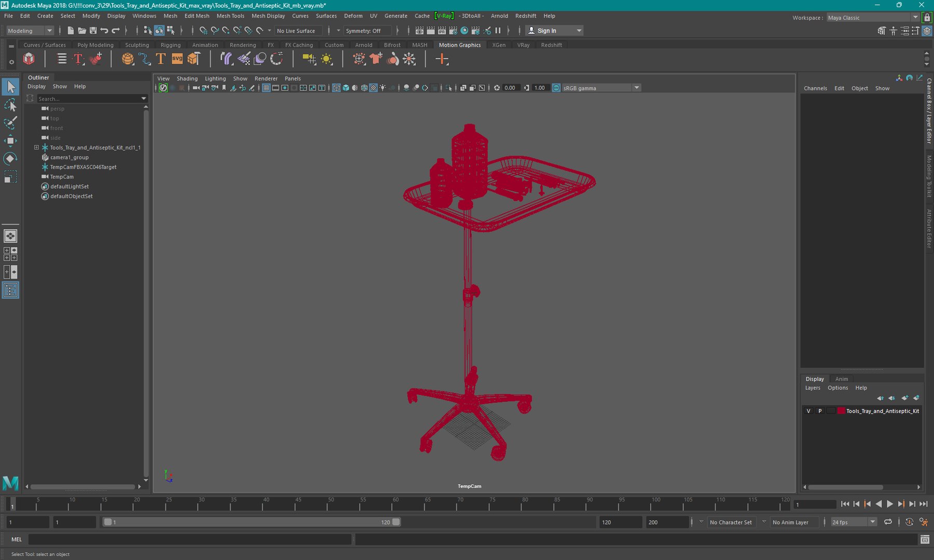The width and height of the screenshot is (934, 560).
Task: Click the time slider at frame 60
Action: tap(395, 503)
